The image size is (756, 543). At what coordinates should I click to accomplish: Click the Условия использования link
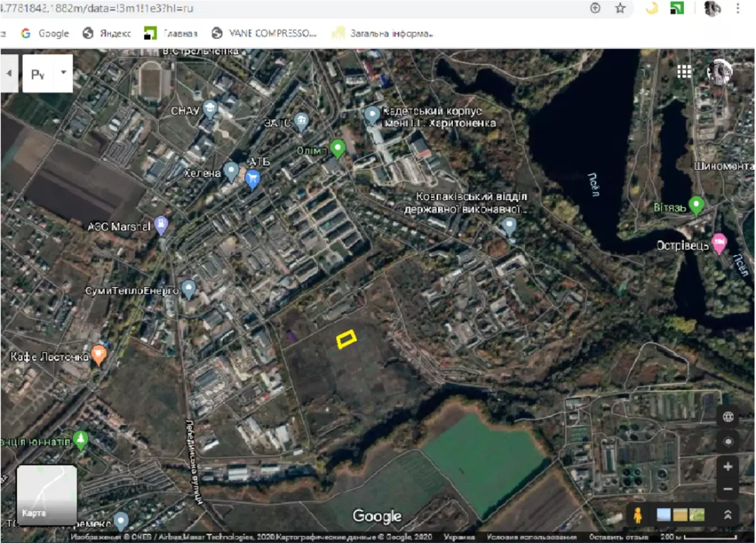531,537
